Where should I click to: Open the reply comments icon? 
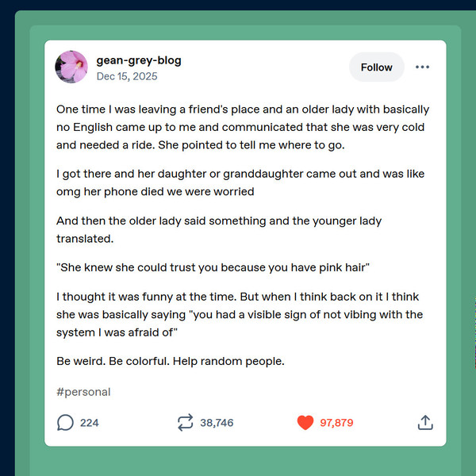coord(65,423)
